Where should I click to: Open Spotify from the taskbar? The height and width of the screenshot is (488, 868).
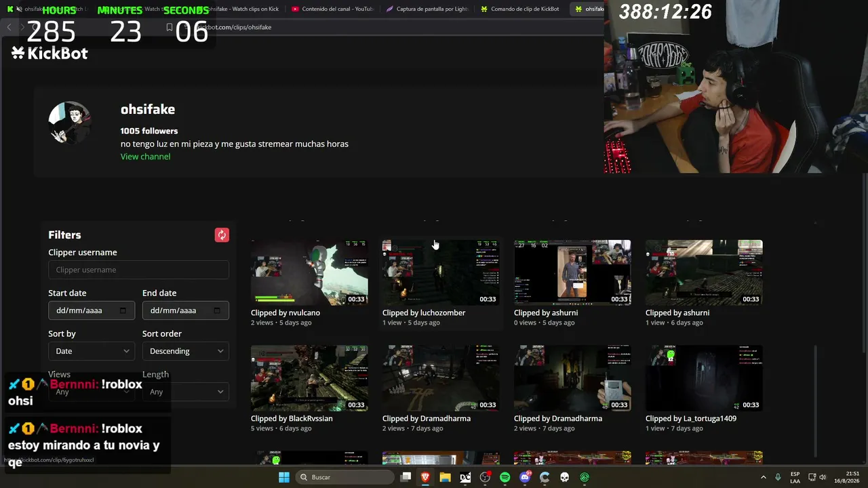(505, 477)
